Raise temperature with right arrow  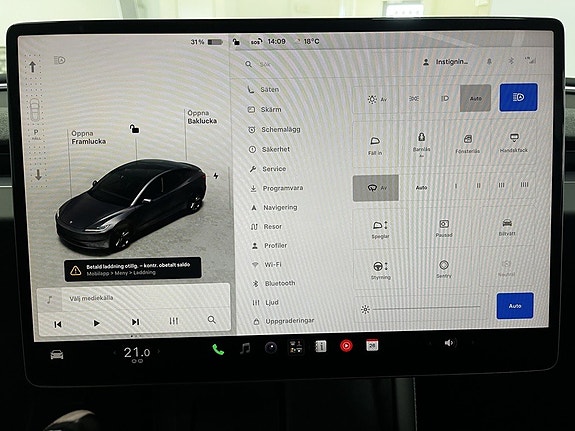[x=159, y=351]
